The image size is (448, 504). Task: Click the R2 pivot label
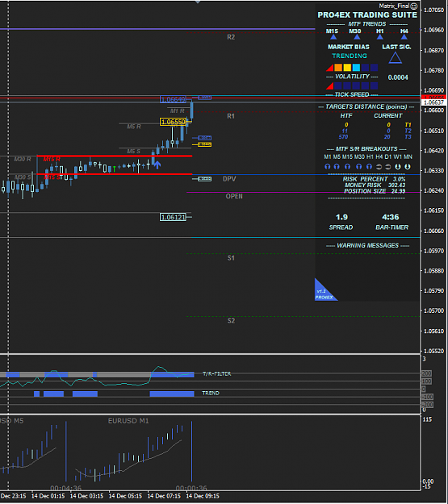pos(231,37)
